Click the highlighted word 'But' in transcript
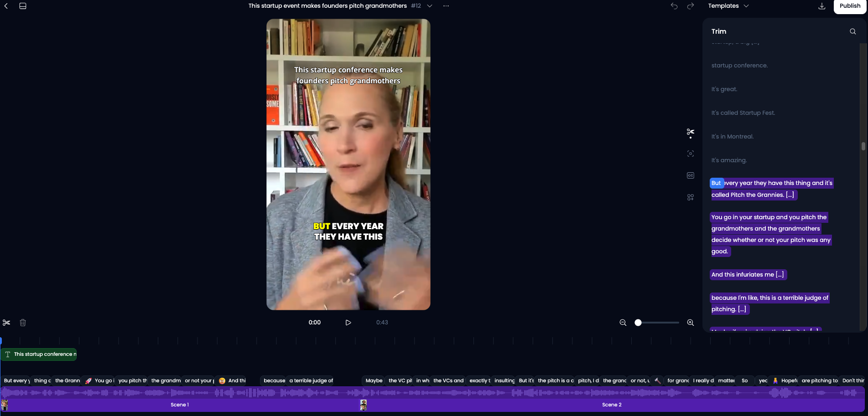Screen dimensions: 868x416 pos(717,183)
